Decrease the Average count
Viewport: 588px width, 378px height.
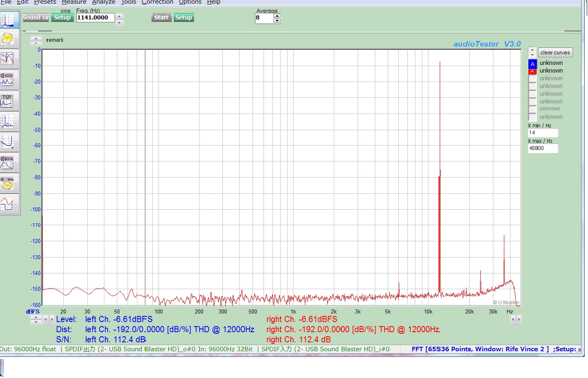[x=277, y=21]
